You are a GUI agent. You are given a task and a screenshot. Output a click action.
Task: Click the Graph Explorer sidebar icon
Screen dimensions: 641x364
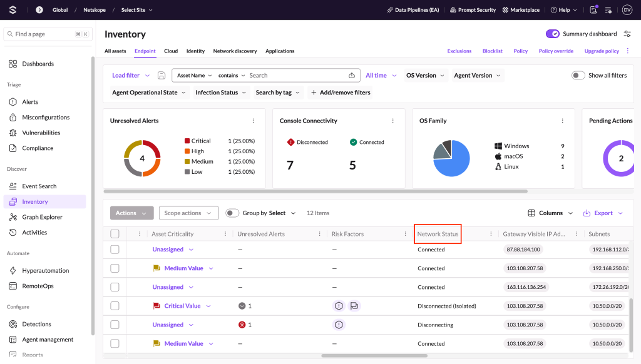point(13,217)
